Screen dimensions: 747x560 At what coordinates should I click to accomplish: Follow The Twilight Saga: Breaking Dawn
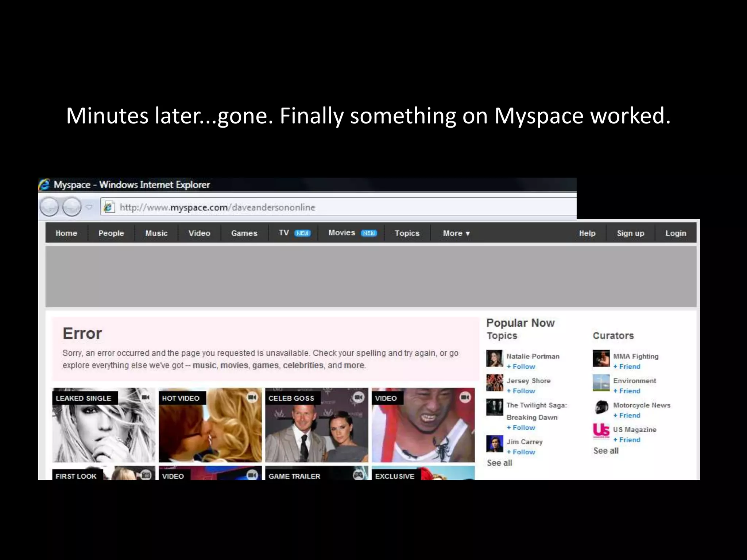(x=521, y=427)
